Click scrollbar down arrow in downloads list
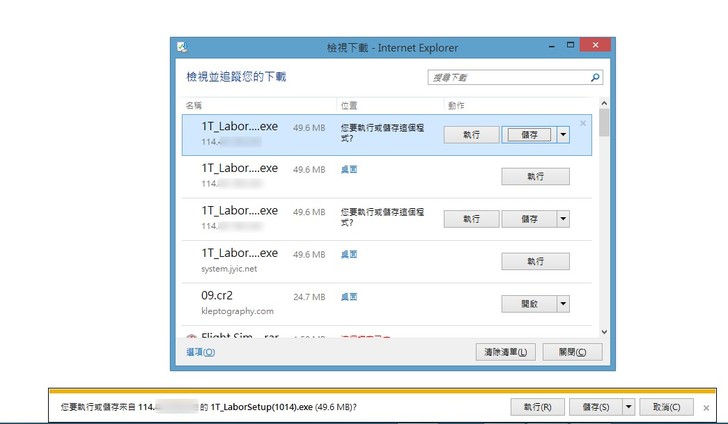Screen dimensions: 728x424 [604, 332]
